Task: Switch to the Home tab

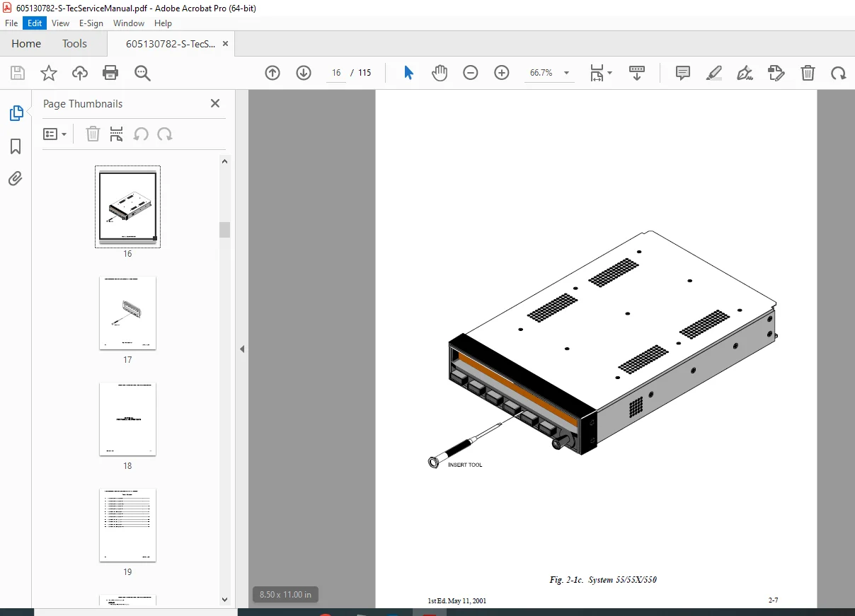Action: pyautogui.click(x=26, y=44)
